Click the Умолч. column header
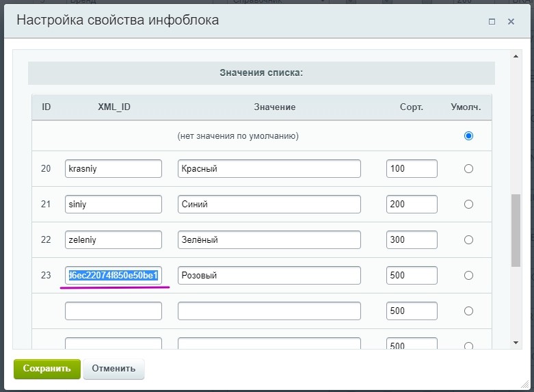 pyautogui.click(x=466, y=107)
